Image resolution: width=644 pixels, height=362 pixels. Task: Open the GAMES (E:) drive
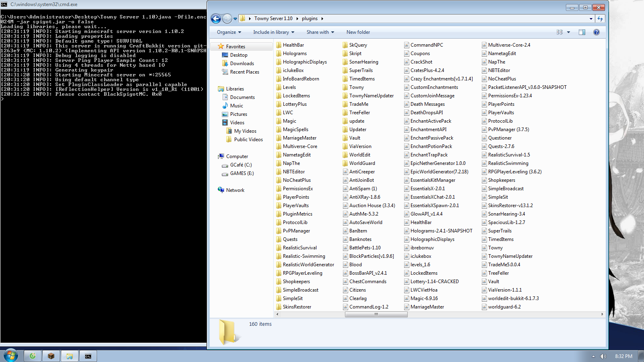tap(242, 173)
